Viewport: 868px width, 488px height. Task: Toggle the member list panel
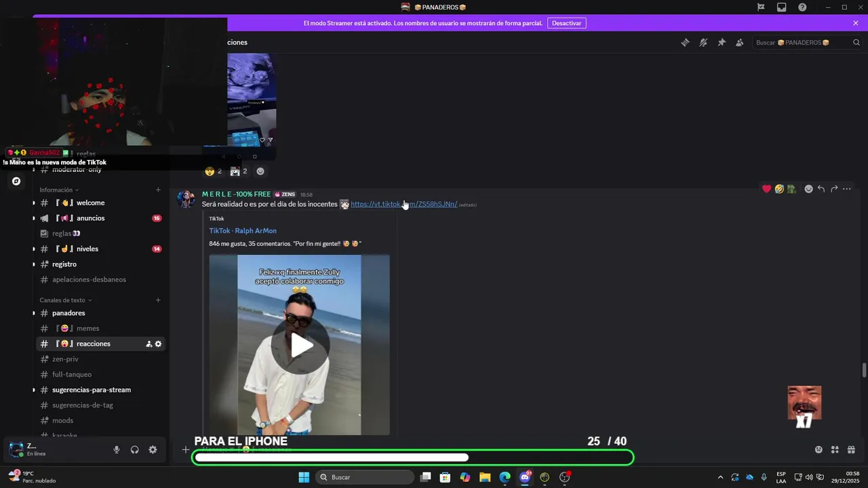(740, 42)
